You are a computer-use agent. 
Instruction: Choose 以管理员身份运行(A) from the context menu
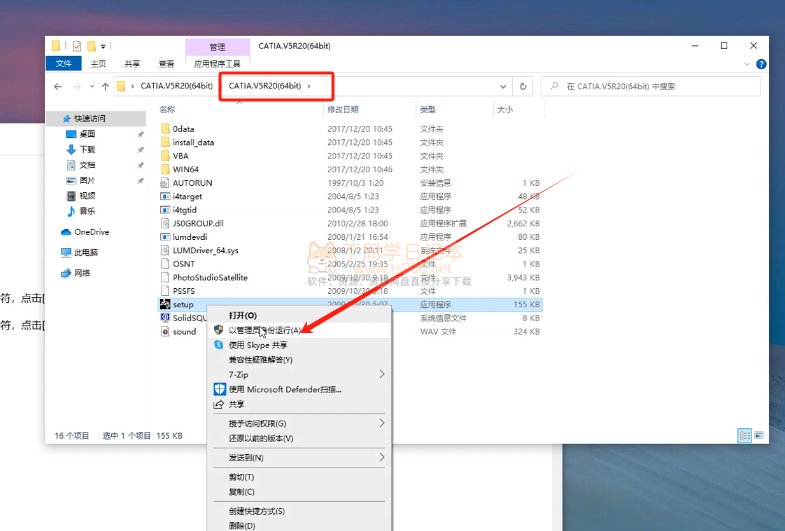[x=264, y=329]
